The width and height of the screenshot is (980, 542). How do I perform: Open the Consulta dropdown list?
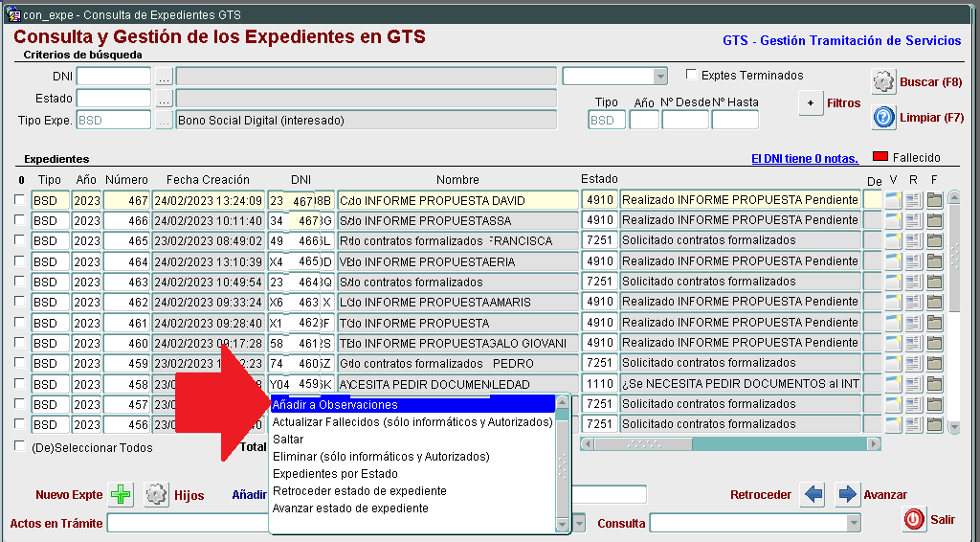coord(853,523)
